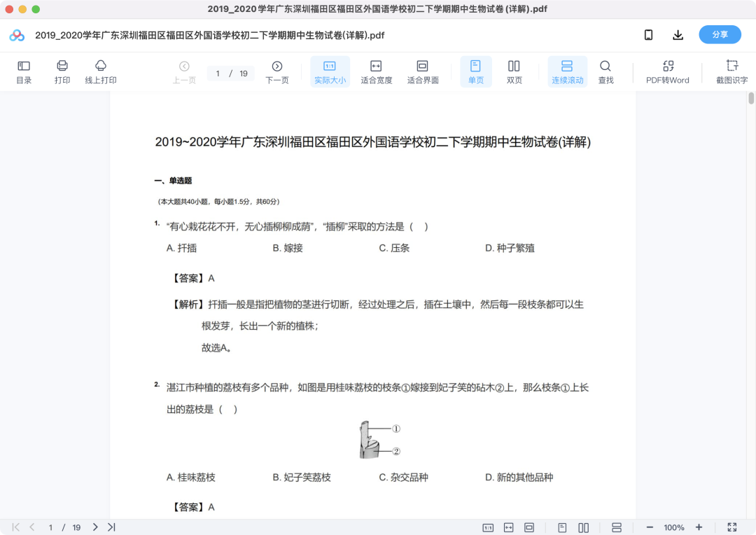Open 线上打印 online print

click(101, 72)
